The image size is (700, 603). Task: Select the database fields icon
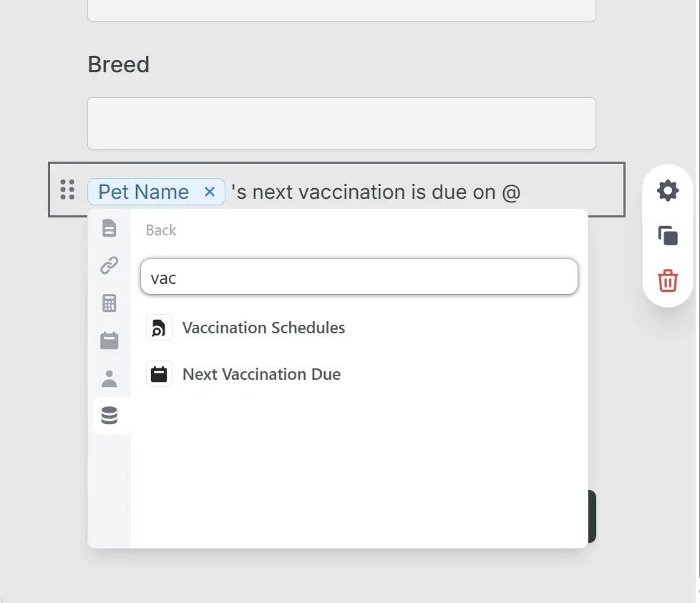click(x=109, y=415)
